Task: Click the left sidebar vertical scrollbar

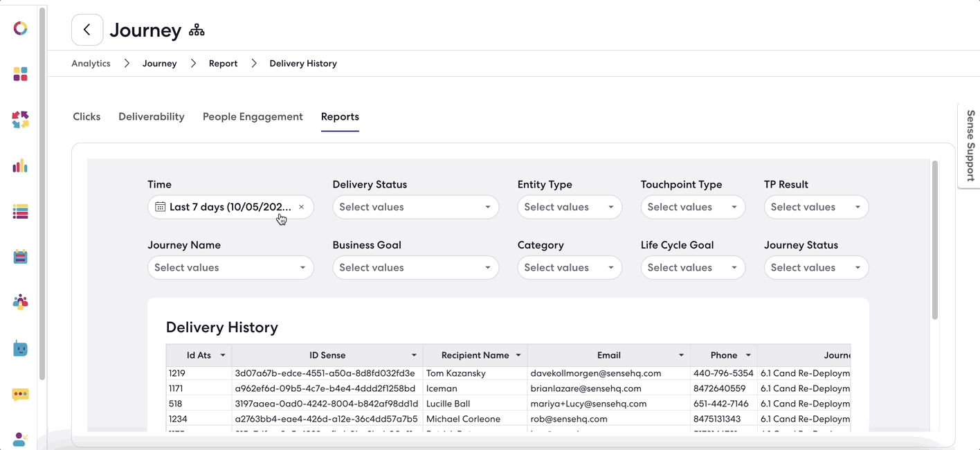Action: pos(42,194)
